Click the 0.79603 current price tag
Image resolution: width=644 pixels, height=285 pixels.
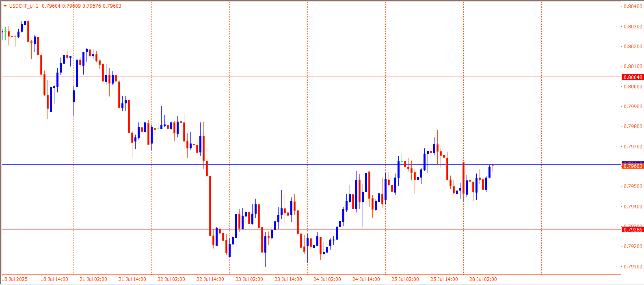tap(633, 166)
